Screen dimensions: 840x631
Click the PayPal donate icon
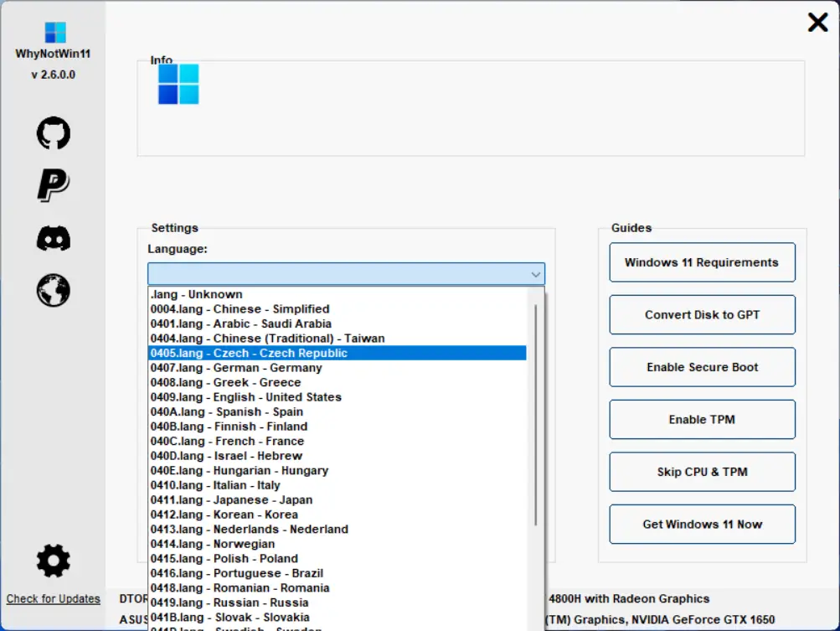(x=54, y=185)
